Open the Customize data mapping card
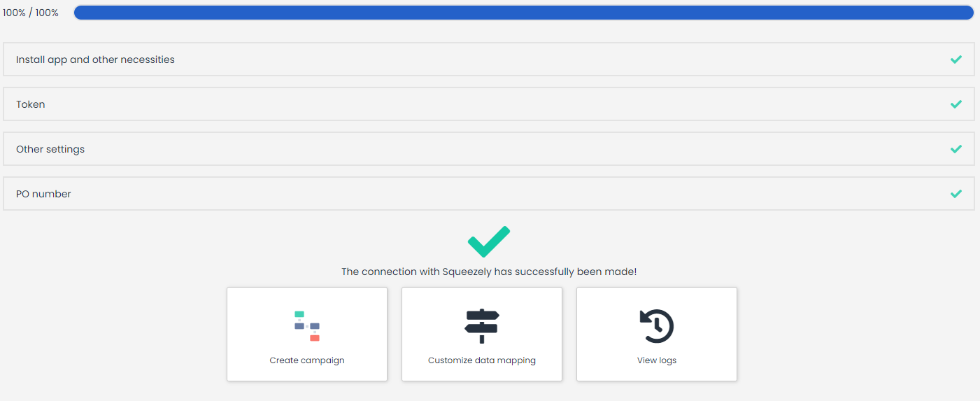Viewport: 980px width, 401px height. 482,335
